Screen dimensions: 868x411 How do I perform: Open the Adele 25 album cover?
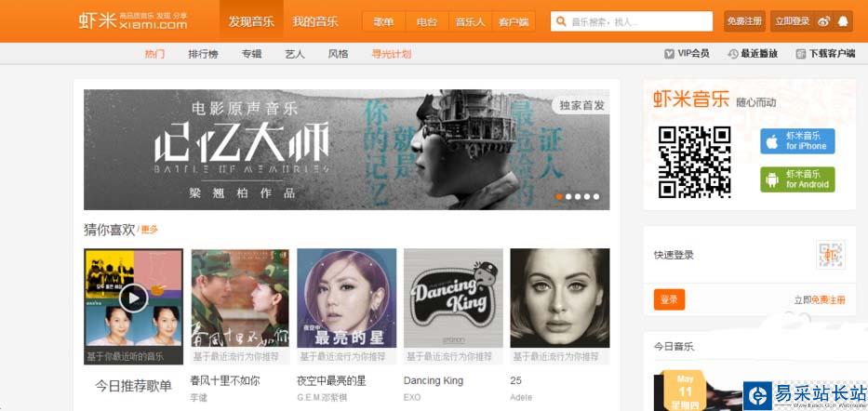coord(560,298)
